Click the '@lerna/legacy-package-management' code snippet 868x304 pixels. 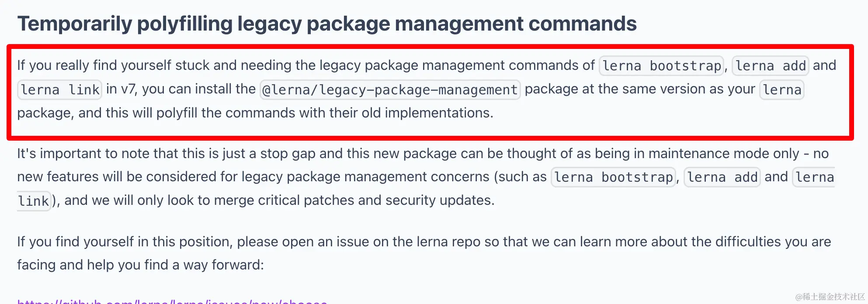(x=390, y=90)
